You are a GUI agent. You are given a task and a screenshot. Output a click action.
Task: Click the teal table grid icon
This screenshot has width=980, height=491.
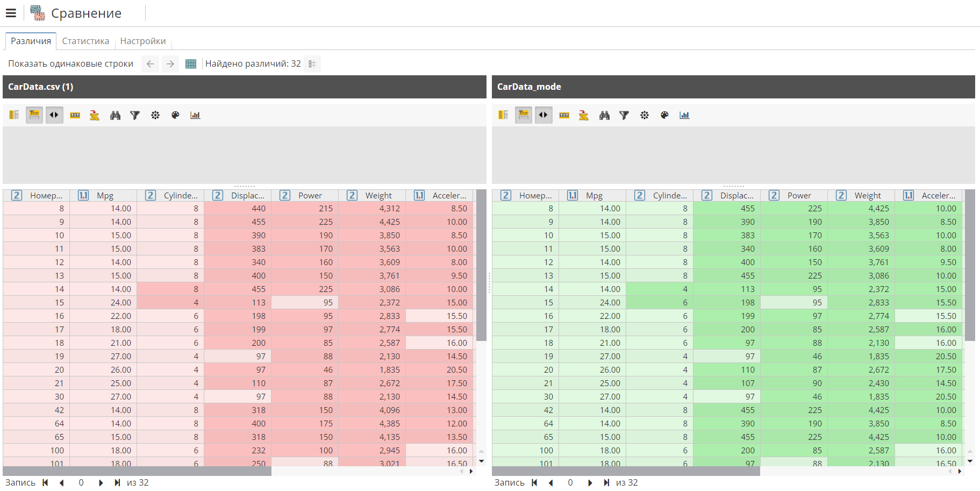(x=191, y=63)
